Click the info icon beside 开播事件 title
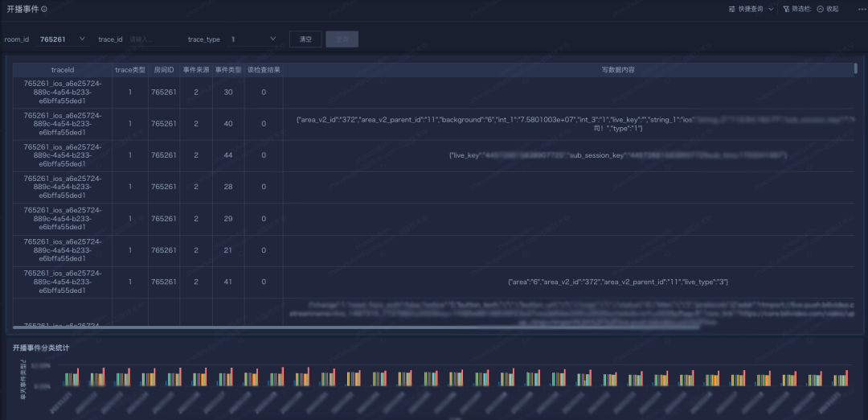Screen dimensions: 868x420 pyautogui.click(x=44, y=9)
